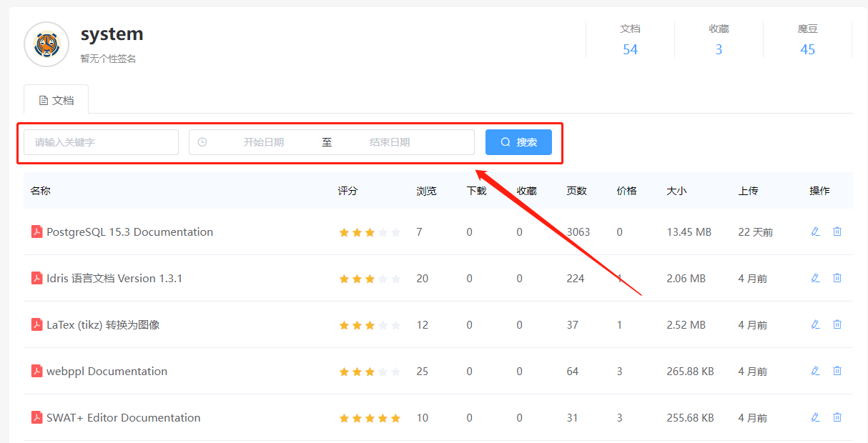
Task: Click PDF icon beside webppl Documentation
Action: [x=36, y=371]
